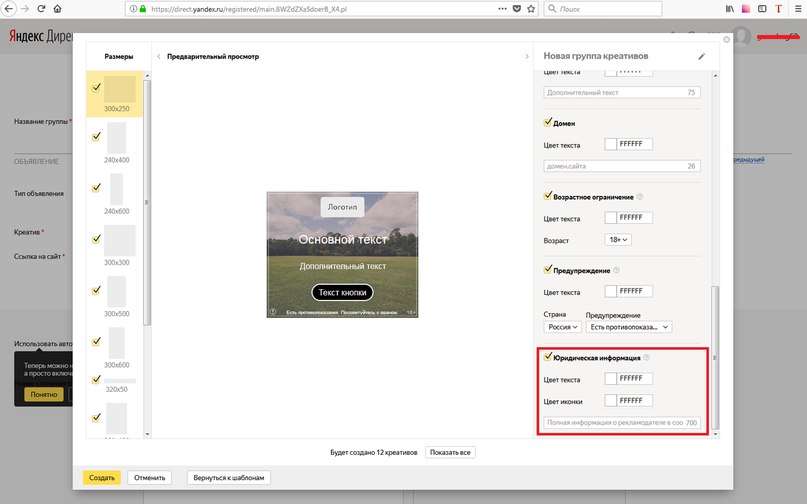Uncheck the 240x400 size checkbox

[97, 136]
